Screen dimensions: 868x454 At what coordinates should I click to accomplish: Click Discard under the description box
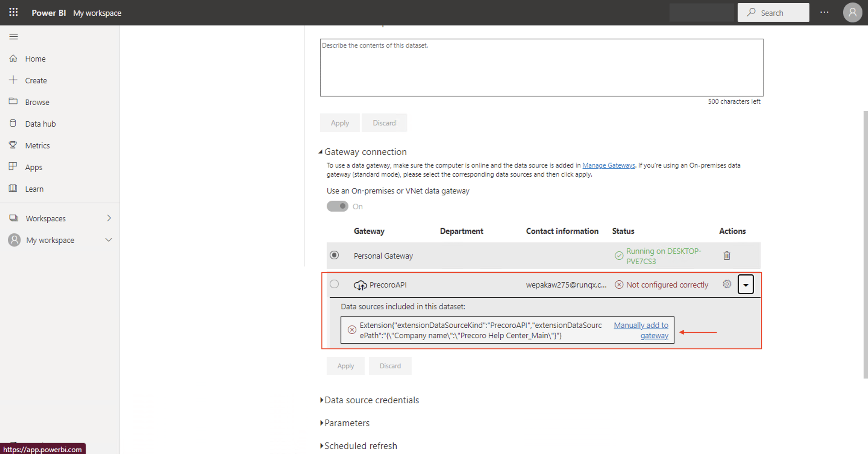coord(384,123)
